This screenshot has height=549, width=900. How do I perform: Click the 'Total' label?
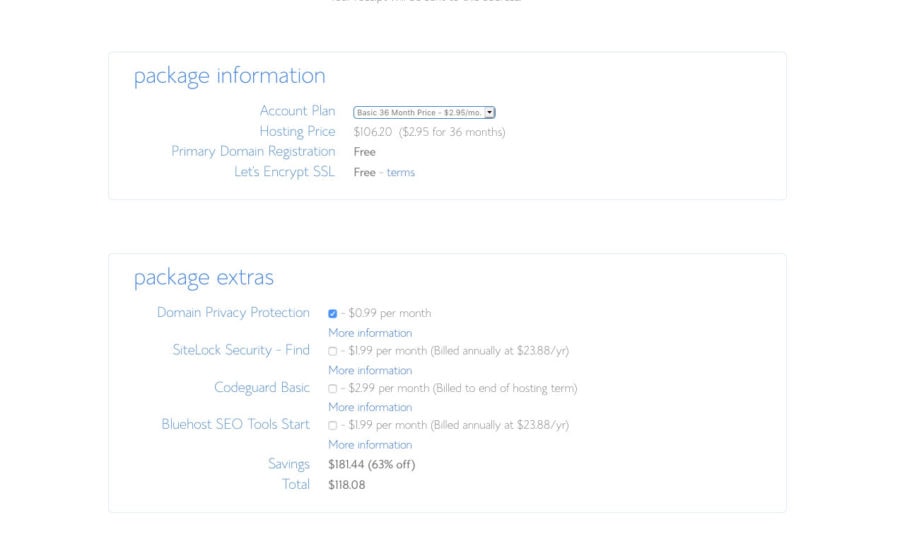click(296, 484)
